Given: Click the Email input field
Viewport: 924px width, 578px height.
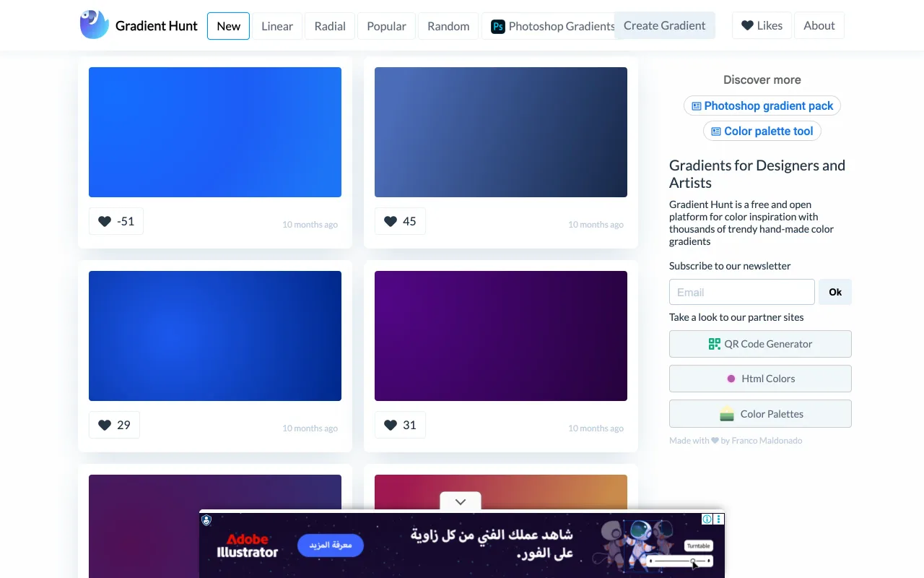Looking at the screenshot, I should tap(742, 292).
